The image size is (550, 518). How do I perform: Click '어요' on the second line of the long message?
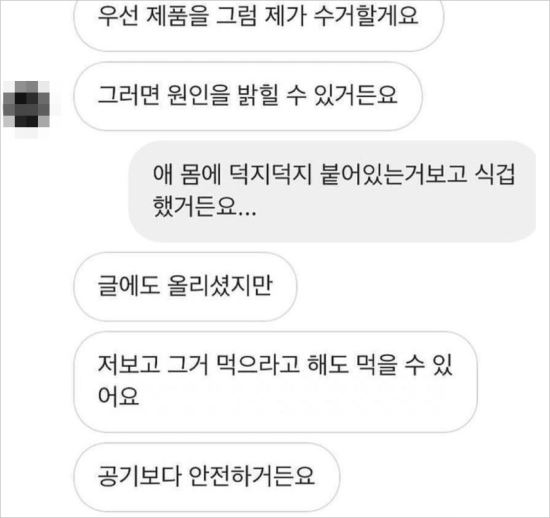click(118, 396)
